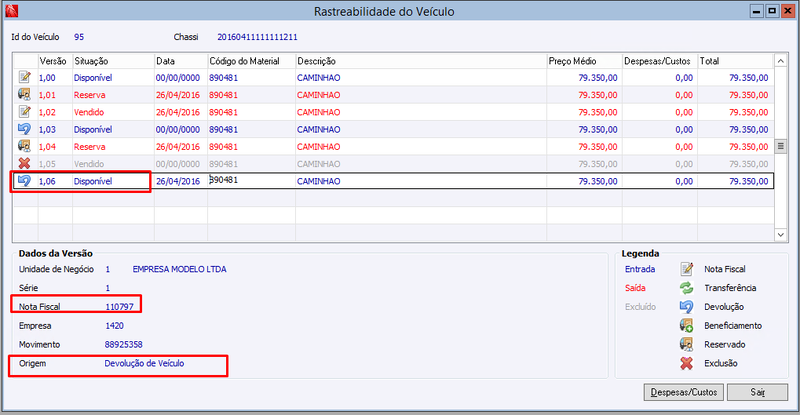The height and width of the screenshot is (415, 800).
Task: Click the grid scrollbar up arrow
Action: [x=781, y=61]
